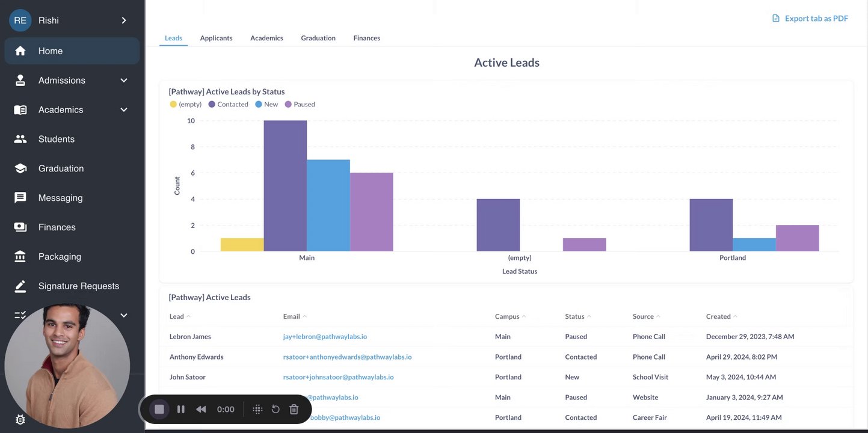Click the bug report icon at sidebar bottom
868x433 pixels.
(x=20, y=420)
